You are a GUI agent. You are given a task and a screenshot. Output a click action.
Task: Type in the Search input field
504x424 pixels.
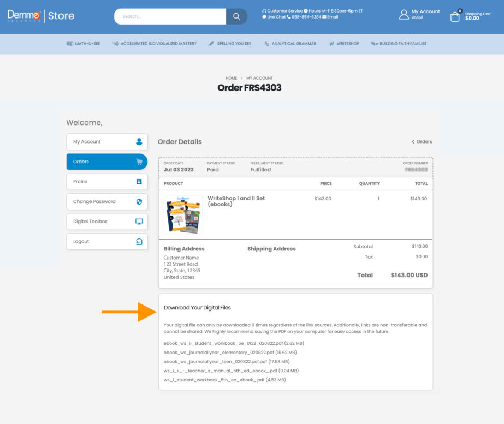coord(170,16)
